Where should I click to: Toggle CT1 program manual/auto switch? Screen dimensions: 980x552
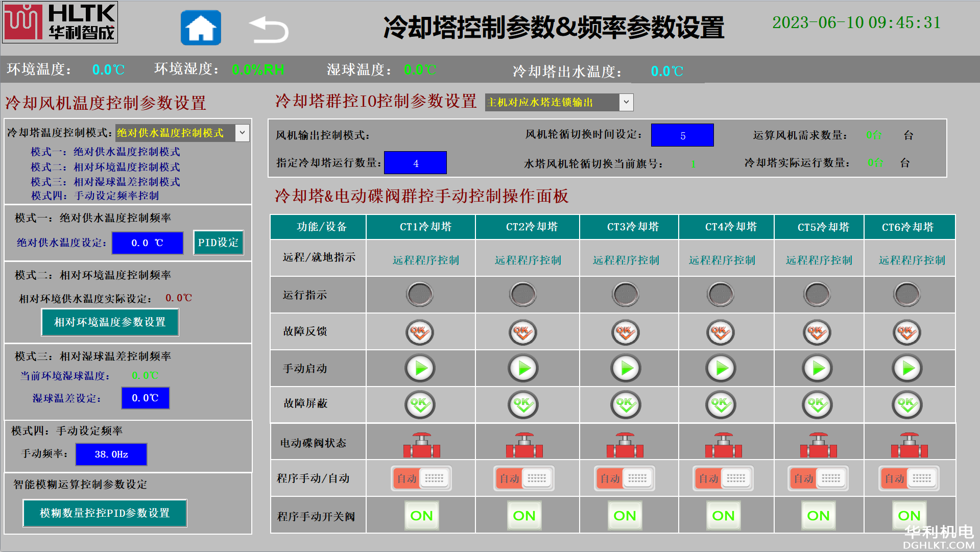(421, 478)
